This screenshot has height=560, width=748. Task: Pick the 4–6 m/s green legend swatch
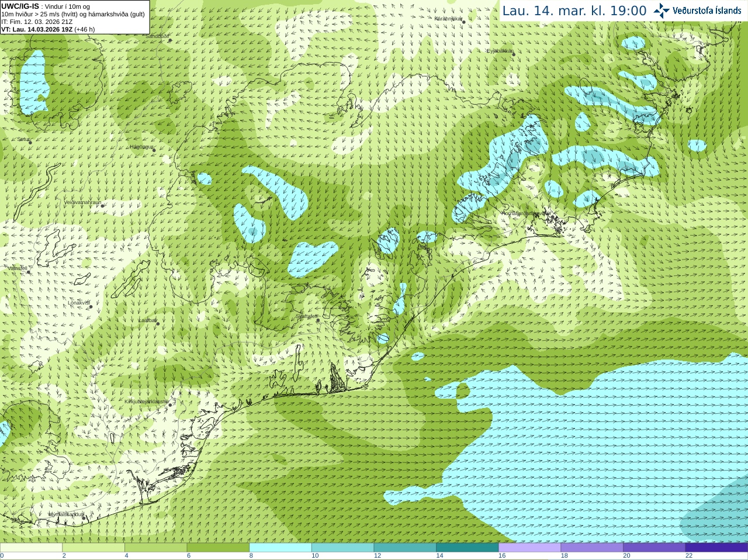pos(155,548)
